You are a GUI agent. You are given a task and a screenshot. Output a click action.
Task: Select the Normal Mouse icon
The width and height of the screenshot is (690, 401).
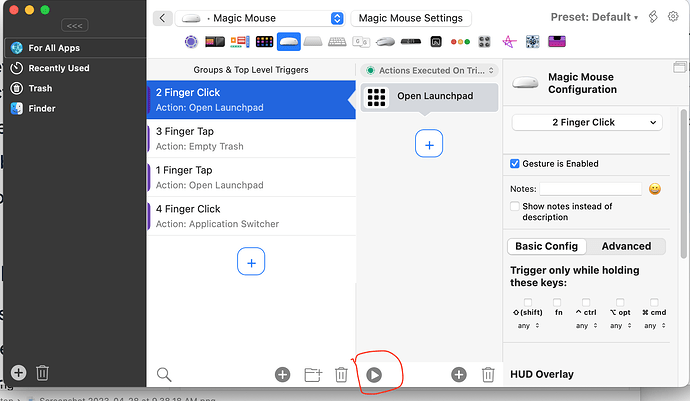point(385,42)
